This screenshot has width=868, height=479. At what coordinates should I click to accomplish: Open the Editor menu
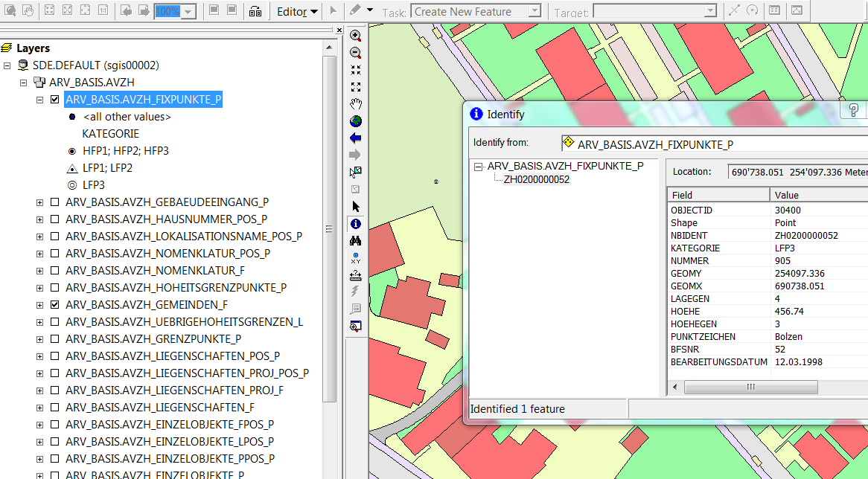pyautogui.click(x=297, y=12)
